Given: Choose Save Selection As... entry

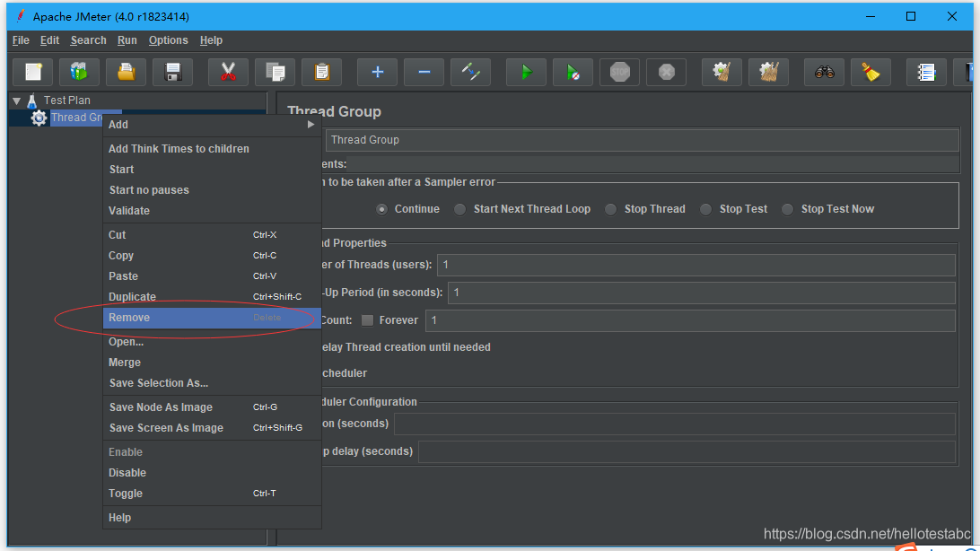Looking at the screenshot, I should coord(212,383).
